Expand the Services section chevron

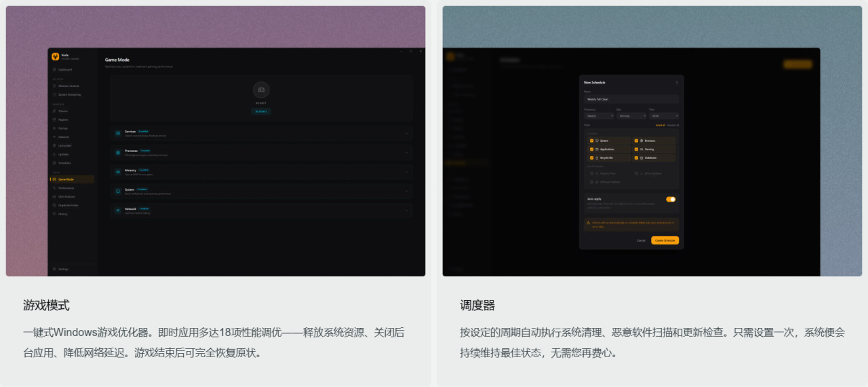click(x=406, y=133)
